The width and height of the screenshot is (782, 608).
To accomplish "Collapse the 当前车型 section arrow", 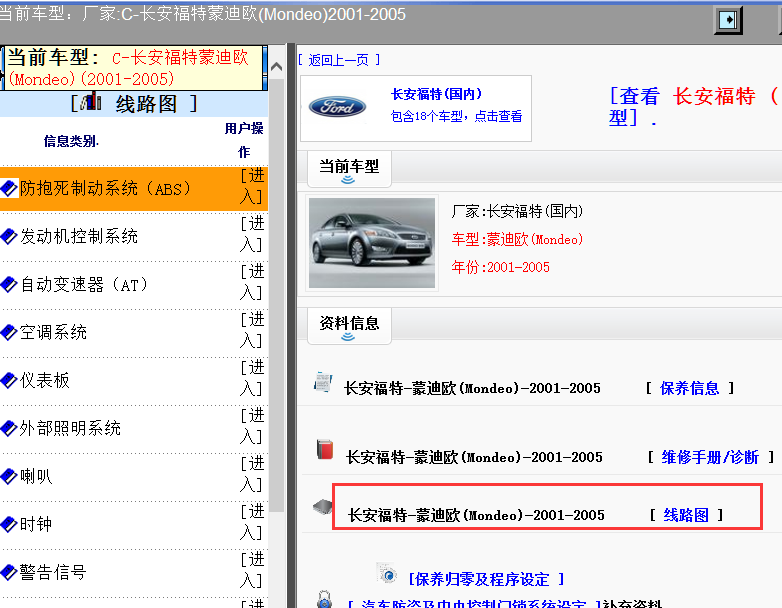I will 348,180.
